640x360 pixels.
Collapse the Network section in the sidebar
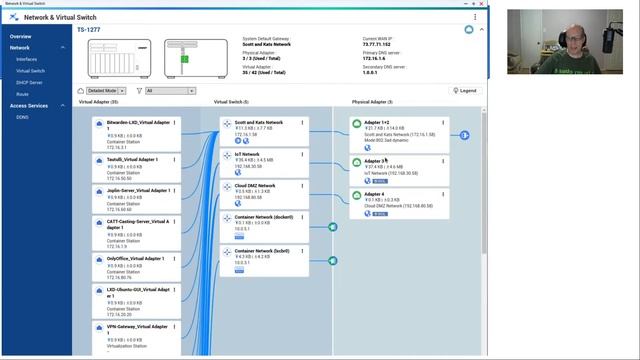(x=63, y=48)
